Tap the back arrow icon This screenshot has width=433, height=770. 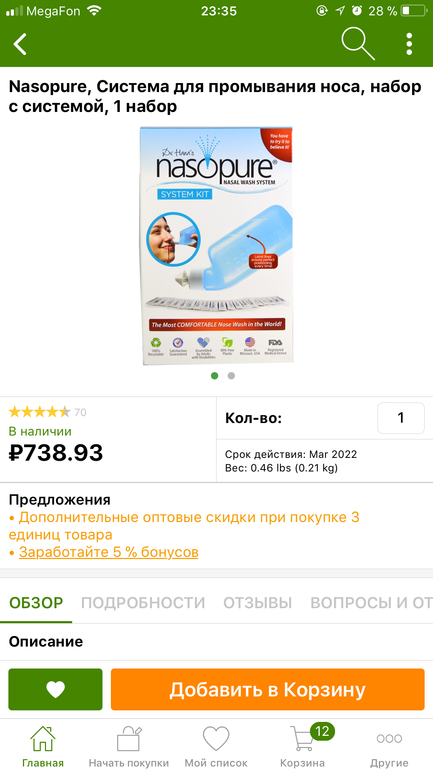pos(20,44)
